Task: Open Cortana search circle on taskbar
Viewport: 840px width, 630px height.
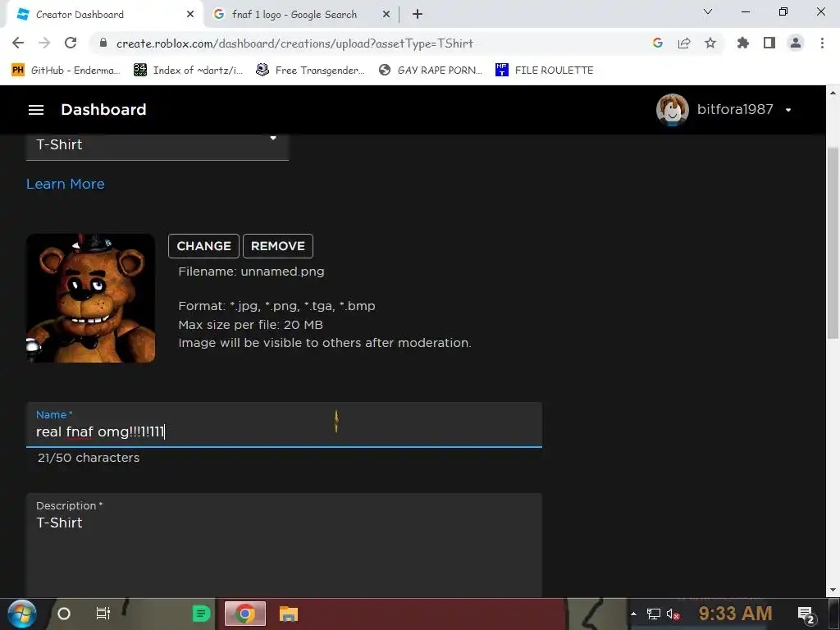Action: 64,614
